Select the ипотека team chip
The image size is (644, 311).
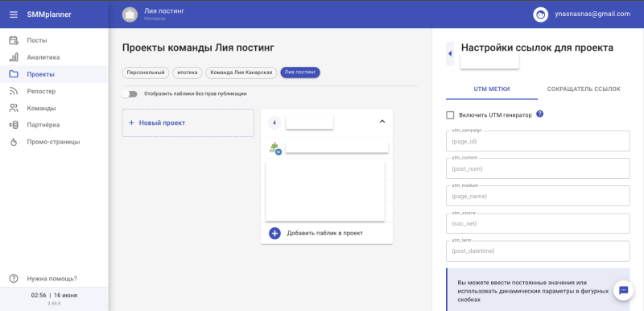click(188, 73)
